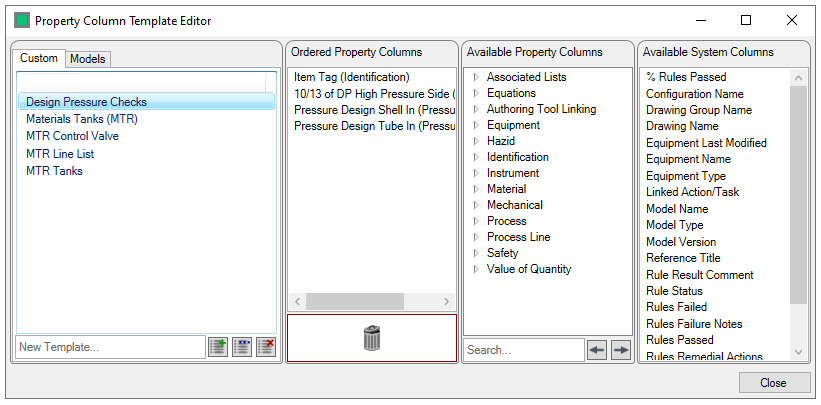Choose Item Tag (Identification) column
Image resolution: width=821 pixels, height=405 pixels.
[x=352, y=77]
